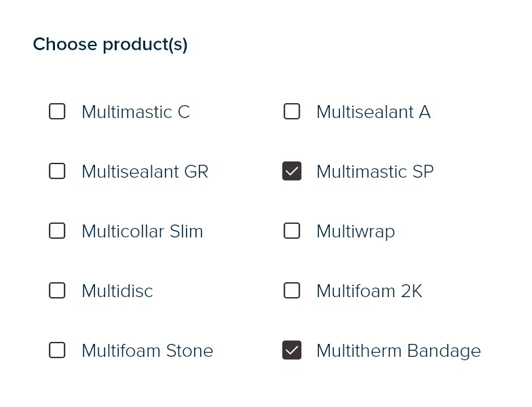Viewport: 532px width, 407px height.
Task: Enable the Multisealant A checkbox
Action: coord(292,111)
